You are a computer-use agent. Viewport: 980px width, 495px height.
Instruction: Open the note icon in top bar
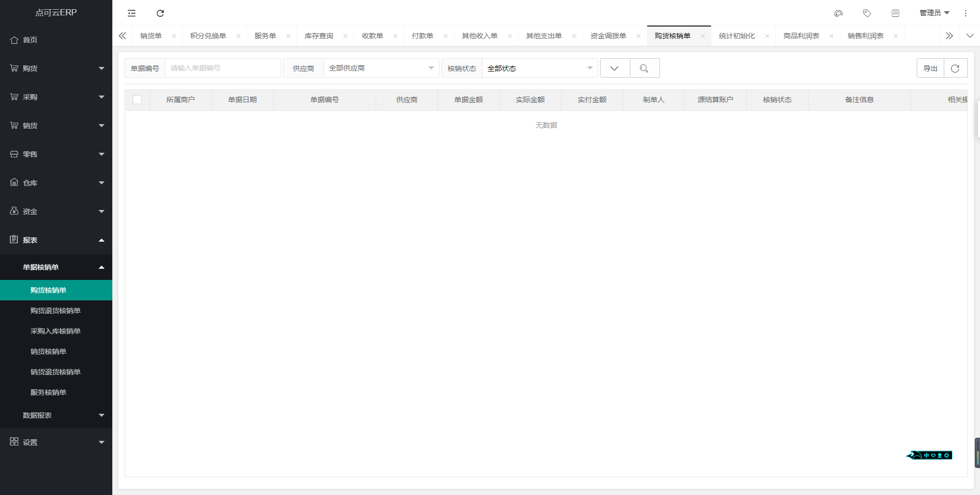[x=895, y=13]
